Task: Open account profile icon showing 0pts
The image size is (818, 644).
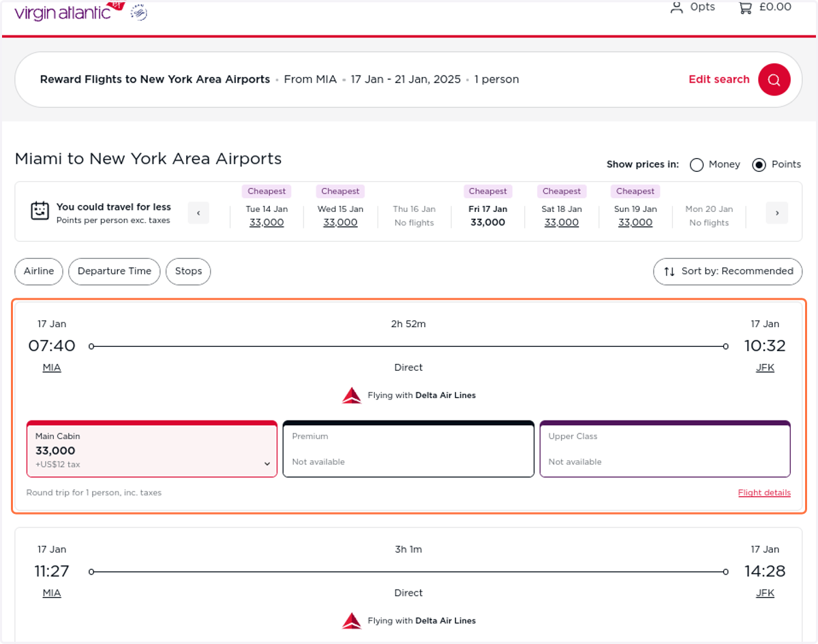Action: click(x=676, y=8)
